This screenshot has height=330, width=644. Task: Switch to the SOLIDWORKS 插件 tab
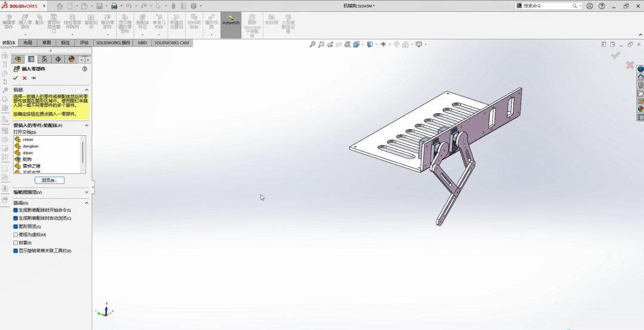point(113,43)
